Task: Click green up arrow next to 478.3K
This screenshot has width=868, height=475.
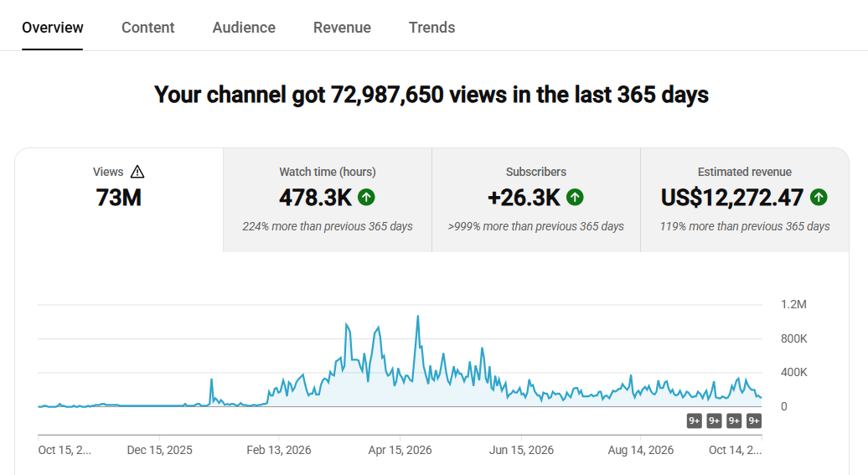Action: [x=366, y=197]
